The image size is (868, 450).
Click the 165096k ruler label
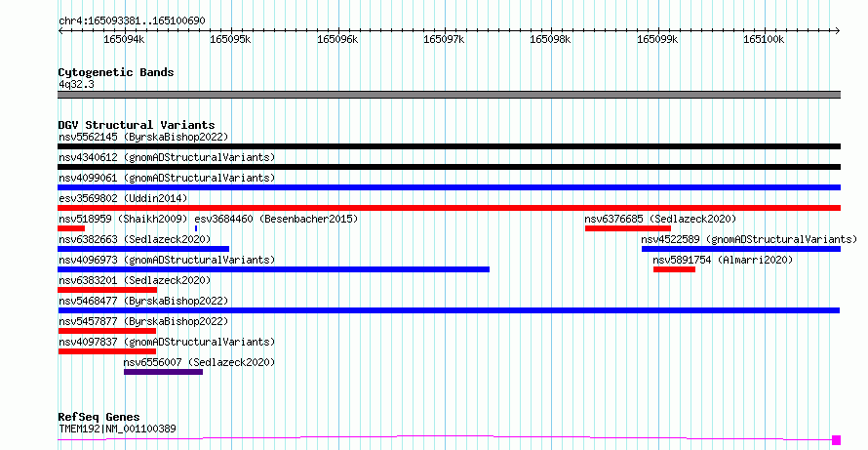point(337,39)
